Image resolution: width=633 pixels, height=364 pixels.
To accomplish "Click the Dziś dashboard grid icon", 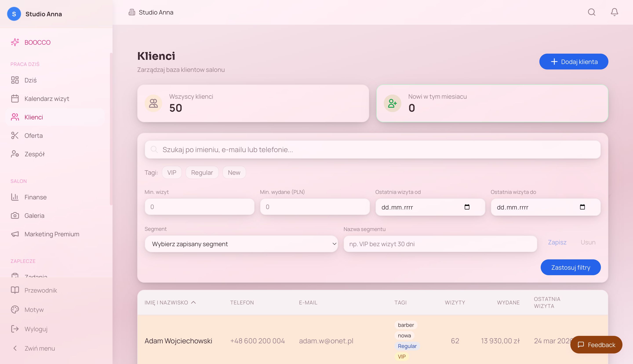I will [x=15, y=80].
